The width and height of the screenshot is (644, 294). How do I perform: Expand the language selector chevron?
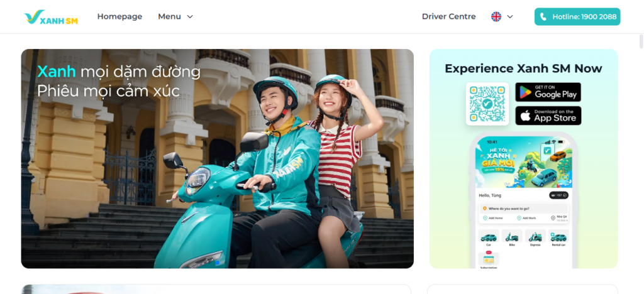coord(510,17)
